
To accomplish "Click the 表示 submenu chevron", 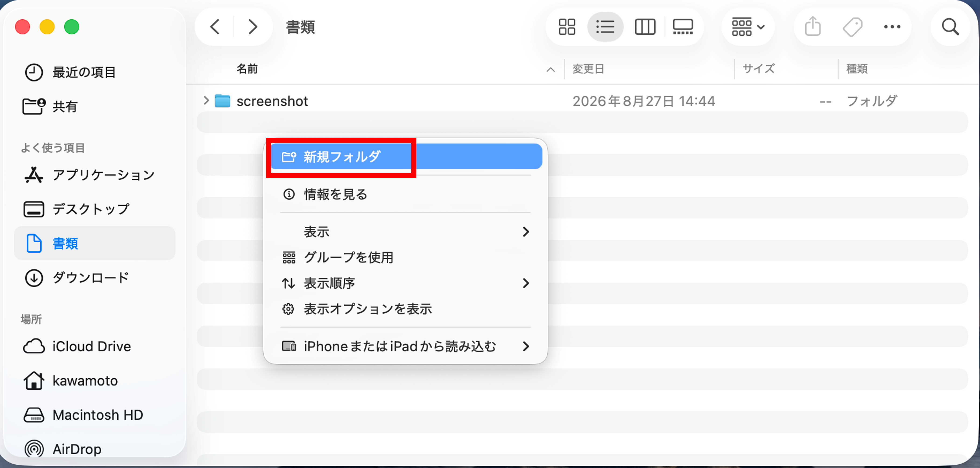I will pyautogui.click(x=526, y=232).
